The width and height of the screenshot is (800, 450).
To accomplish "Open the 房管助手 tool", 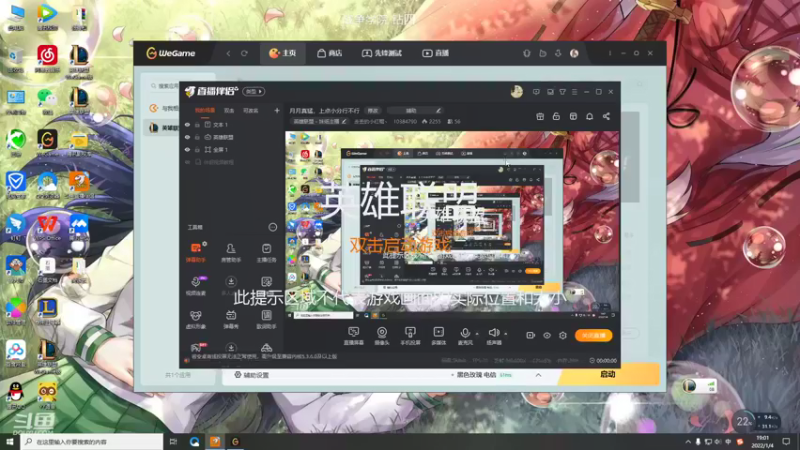I will coord(231,253).
